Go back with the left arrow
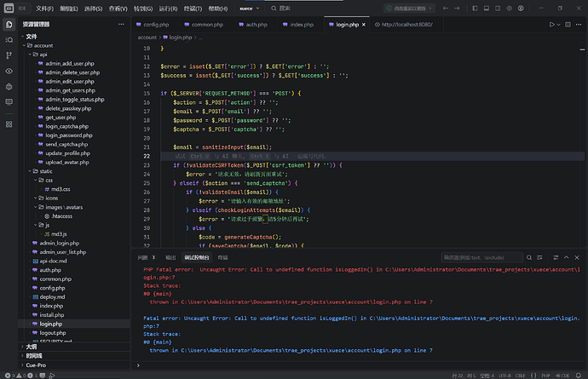Image resolution: width=588 pixels, height=379 pixels. point(445,9)
